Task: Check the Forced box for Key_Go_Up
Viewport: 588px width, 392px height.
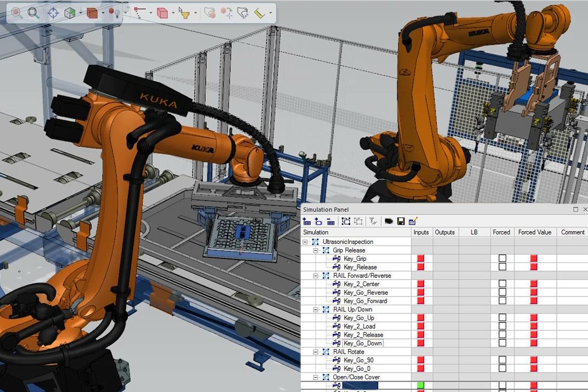Action: click(502, 317)
